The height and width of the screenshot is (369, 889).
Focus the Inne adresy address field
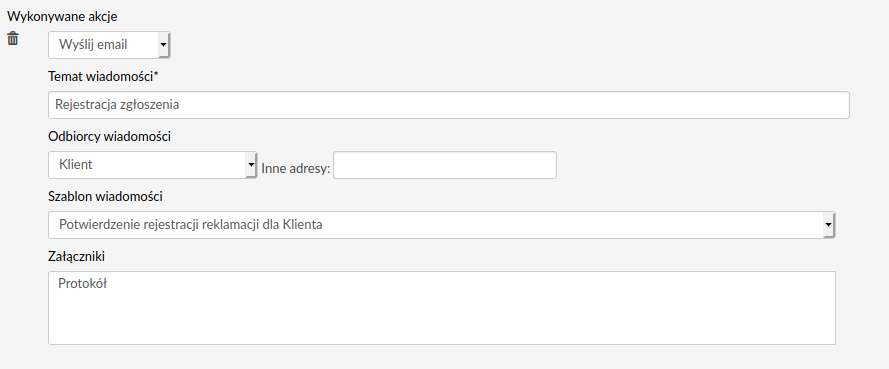445,165
